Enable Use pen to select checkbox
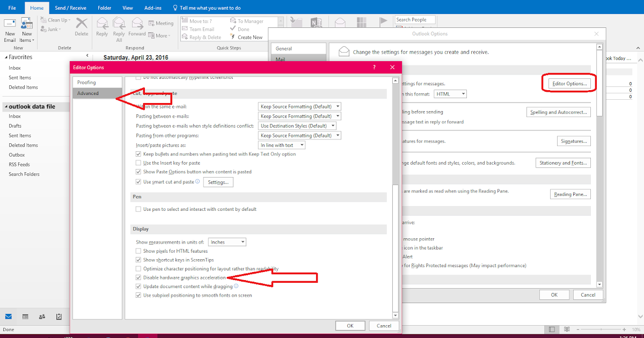The image size is (644, 338). click(139, 209)
